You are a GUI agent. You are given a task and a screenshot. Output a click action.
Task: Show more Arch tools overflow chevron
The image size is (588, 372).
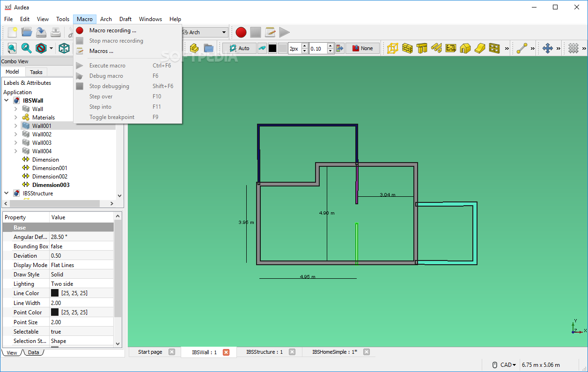pos(507,48)
